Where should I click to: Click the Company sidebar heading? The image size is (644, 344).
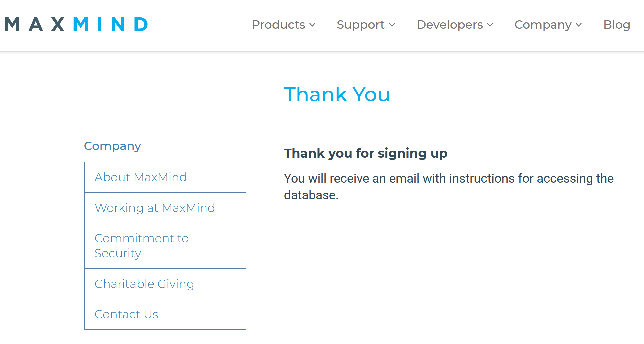(x=112, y=146)
